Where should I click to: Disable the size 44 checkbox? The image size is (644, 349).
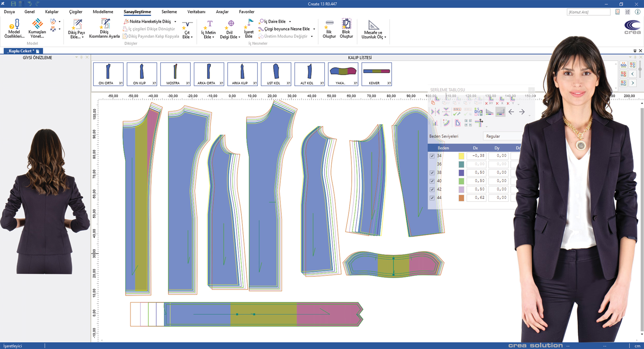[x=432, y=198]
